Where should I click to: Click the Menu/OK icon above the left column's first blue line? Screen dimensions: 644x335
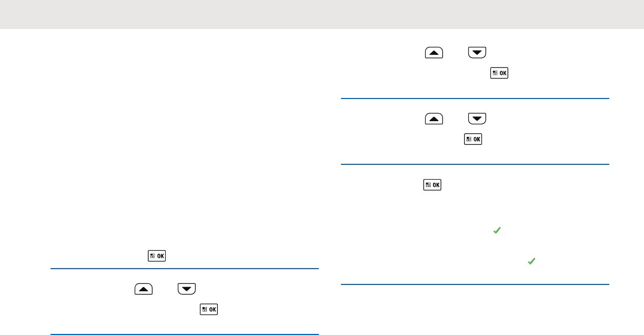pos(157,256)
